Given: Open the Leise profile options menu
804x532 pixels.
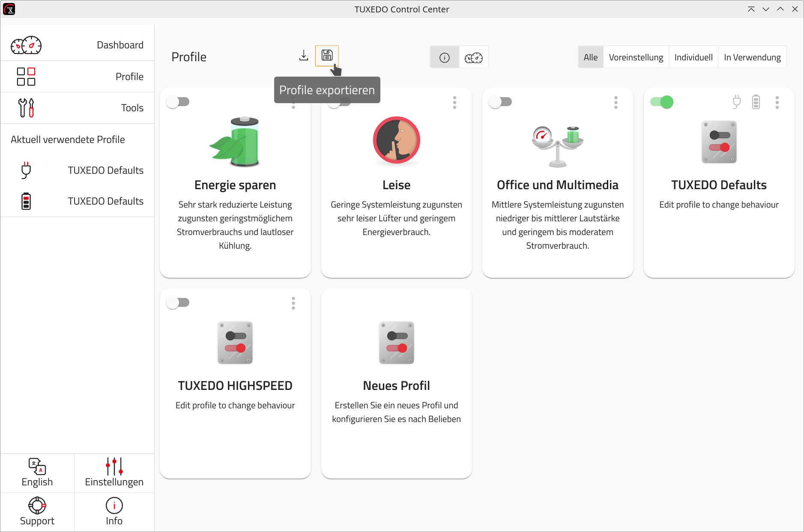Looking at the screenshot, I should [454, 102].
